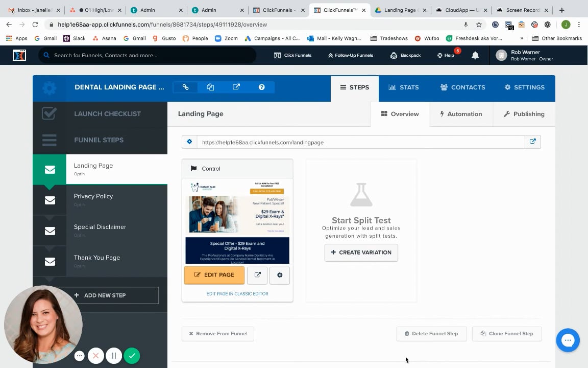Select the Overview tab
This screenshot has height=368, width=588.
pos(400,114)
